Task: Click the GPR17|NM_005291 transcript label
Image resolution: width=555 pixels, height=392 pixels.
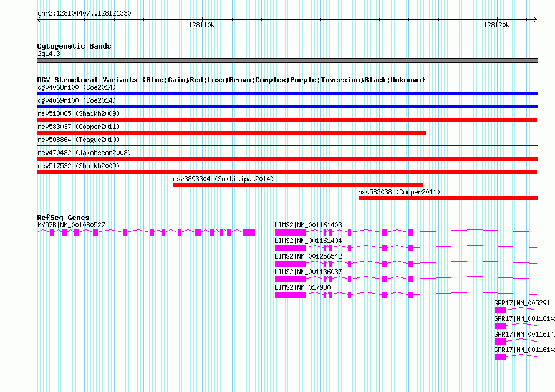Action: pos(522,303)
